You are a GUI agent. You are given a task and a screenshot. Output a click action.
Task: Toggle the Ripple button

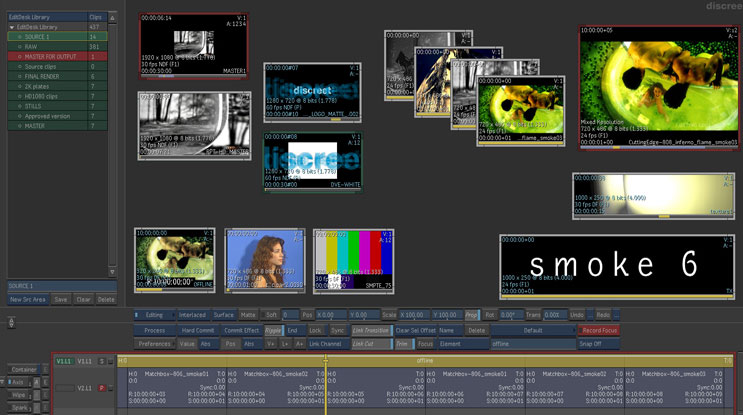point(273,330)
